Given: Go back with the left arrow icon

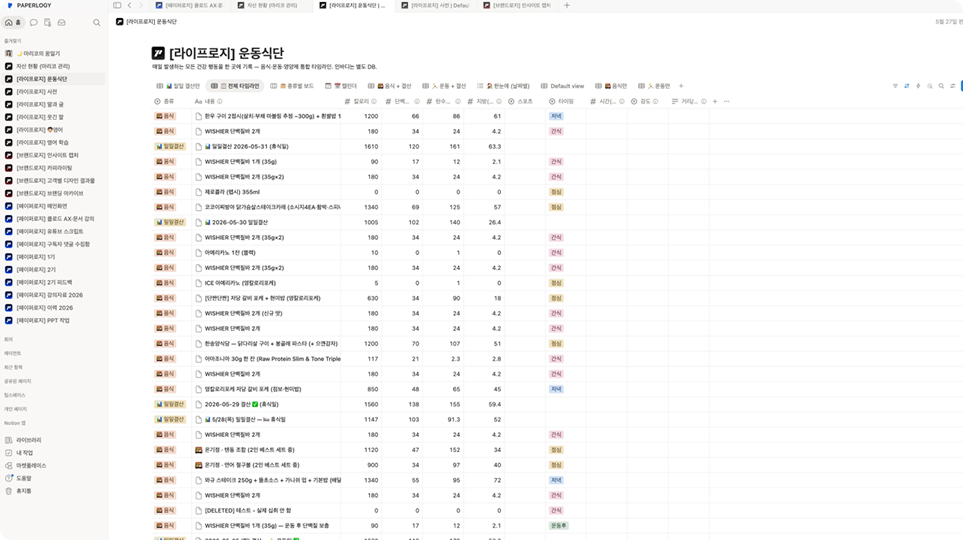Looking at the screenshot, I should tap(130, 6).
